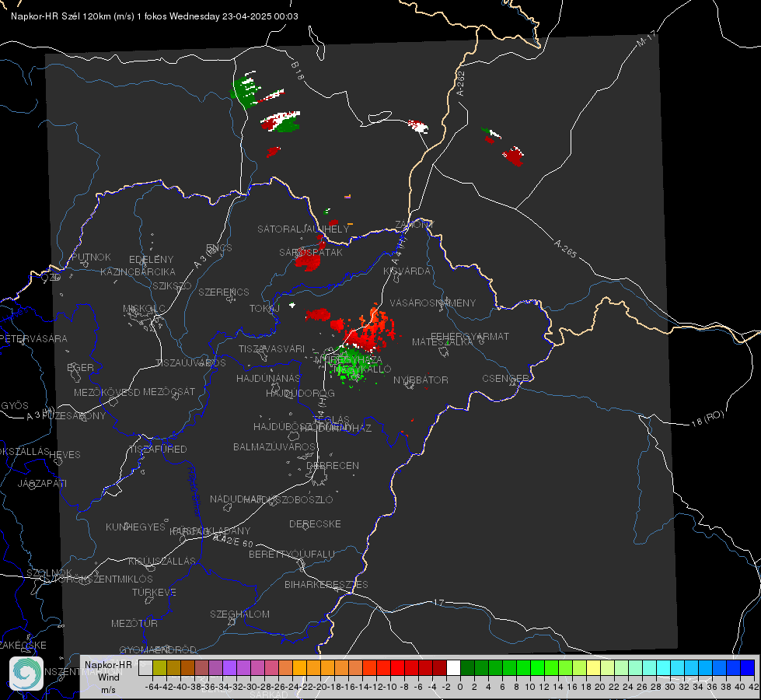
Task: Select the VÁSÁROSNAMÉNY label
Action: tap(433, 303)
